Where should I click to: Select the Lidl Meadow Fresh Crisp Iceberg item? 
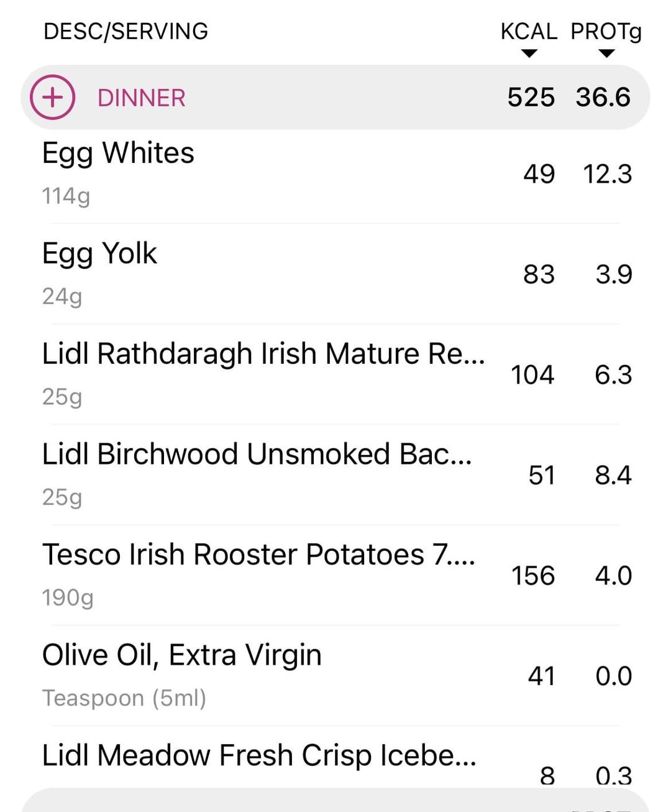tap(259, 755)
